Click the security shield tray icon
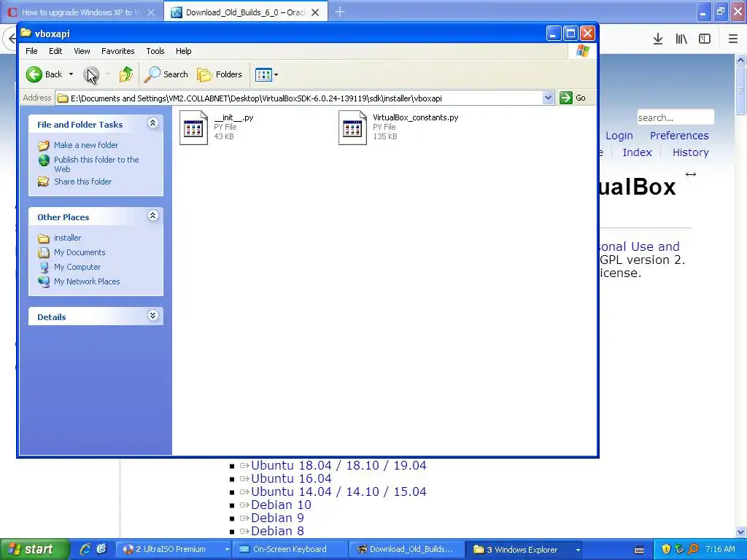The width and height of the screenshot is (747, 560). [666, 550]
